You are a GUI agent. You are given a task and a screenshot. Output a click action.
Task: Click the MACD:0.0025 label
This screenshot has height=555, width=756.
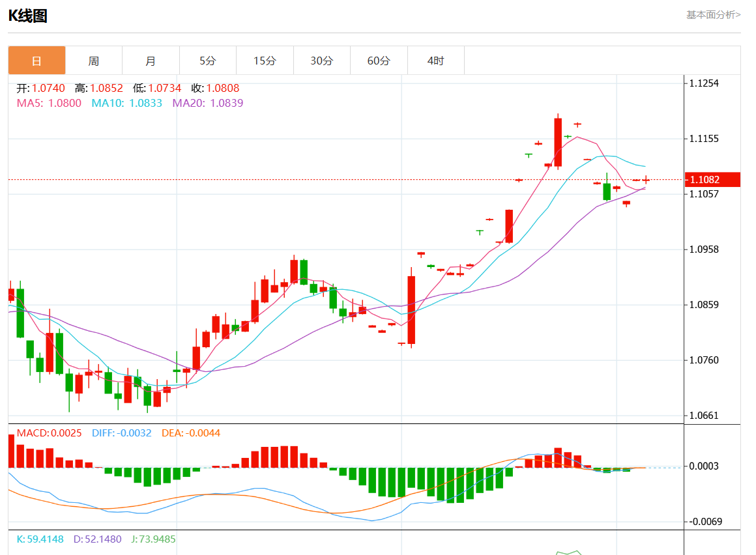pyautogui.click(x=49, y=433)
